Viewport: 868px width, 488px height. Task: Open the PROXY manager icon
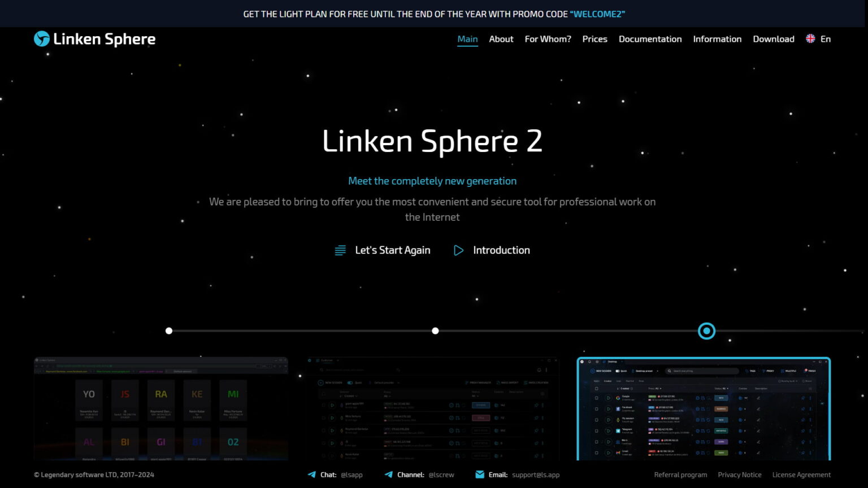coord(765,371)
